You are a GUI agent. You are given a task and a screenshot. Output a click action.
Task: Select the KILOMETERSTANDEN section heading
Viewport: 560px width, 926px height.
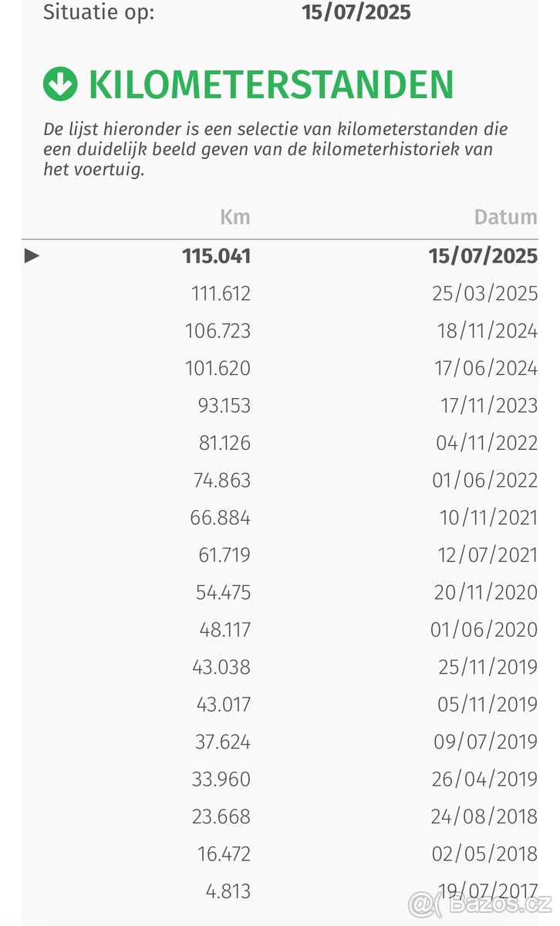click(271, 84)
